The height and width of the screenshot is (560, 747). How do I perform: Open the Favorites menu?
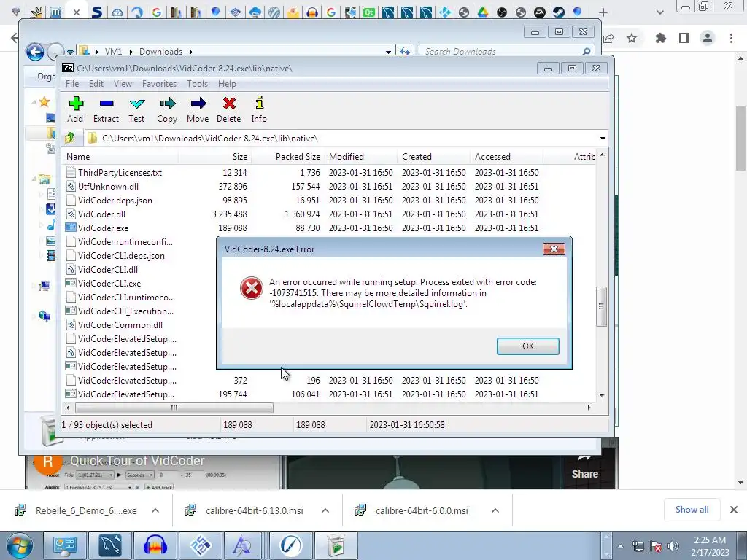[x=159, y=84]
